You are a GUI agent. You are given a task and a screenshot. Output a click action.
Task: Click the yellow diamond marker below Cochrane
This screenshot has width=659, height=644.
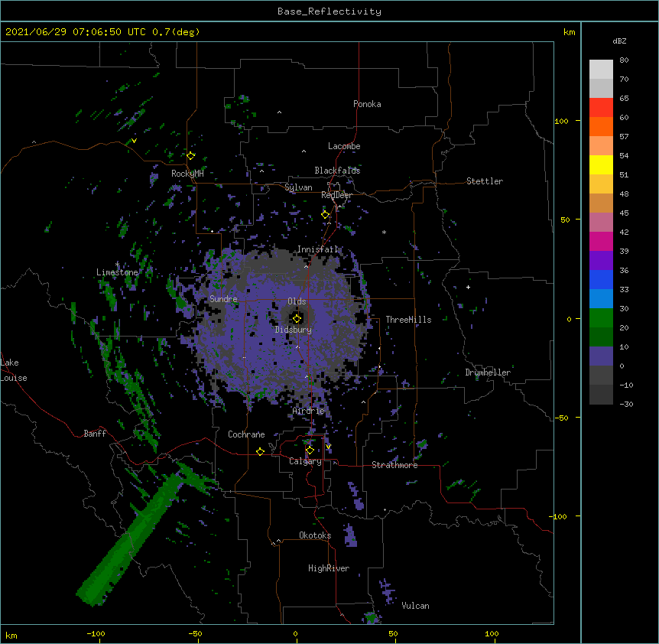pyautogui.click(x=260, y=451)
